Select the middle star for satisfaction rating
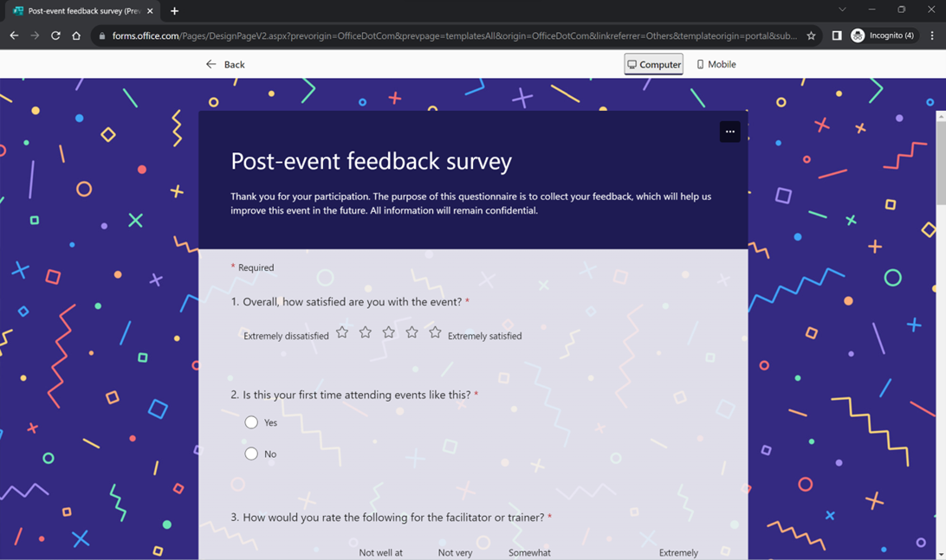 click(388, 331)
